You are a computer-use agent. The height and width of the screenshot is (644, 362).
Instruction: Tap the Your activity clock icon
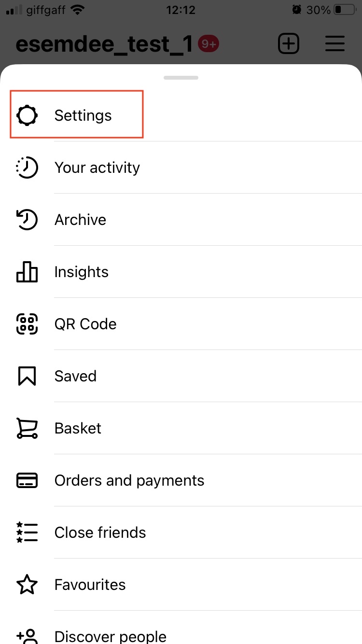(27, 168)
